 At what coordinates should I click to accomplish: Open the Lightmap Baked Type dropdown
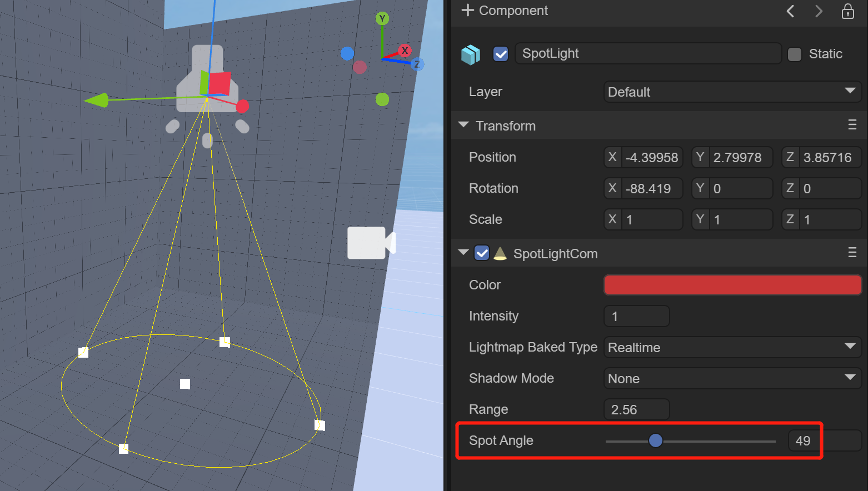(732, 347)
